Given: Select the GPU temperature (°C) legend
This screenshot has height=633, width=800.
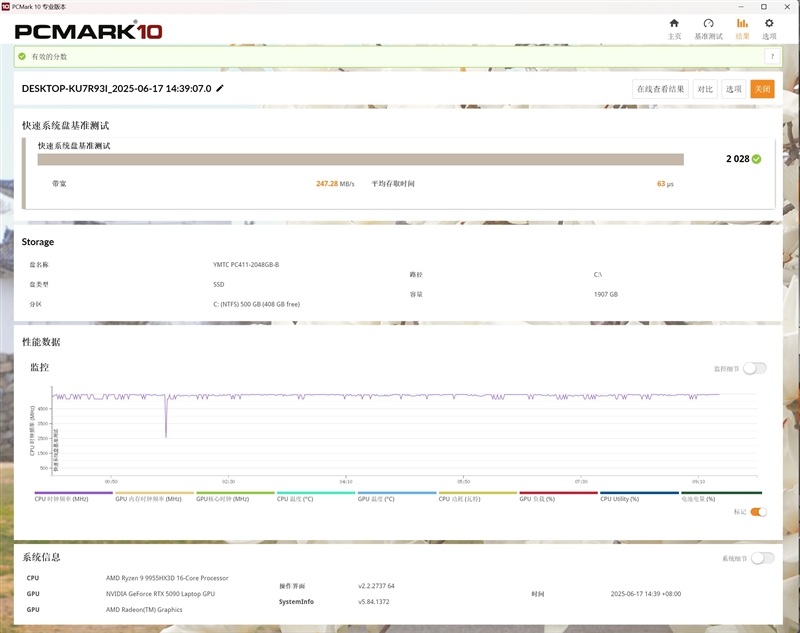Looking at the screenshot, I should (397, 497).
